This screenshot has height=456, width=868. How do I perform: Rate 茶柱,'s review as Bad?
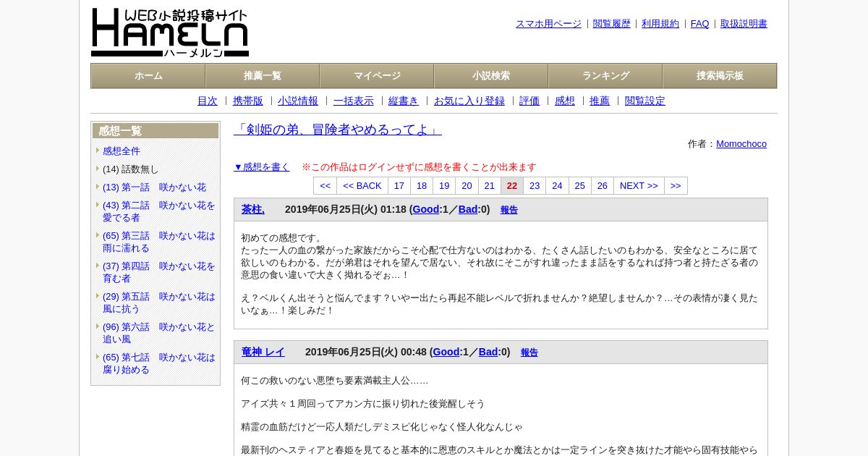[468, 209]
